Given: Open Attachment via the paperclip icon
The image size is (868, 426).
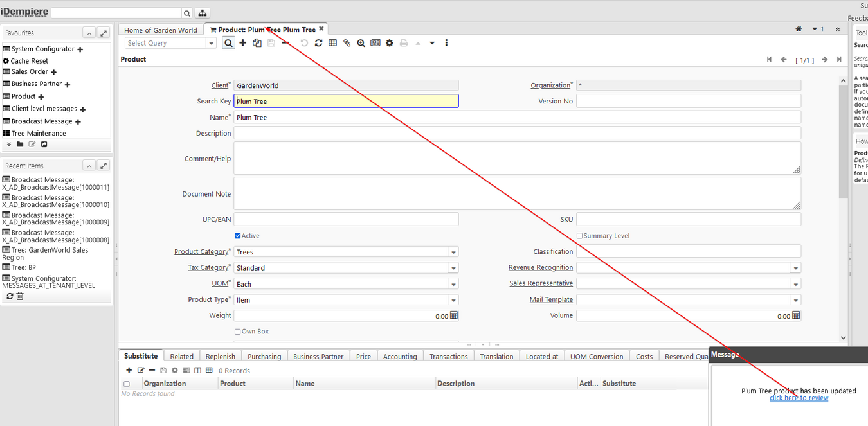Looking at the screenshot, I should click(347, 43).
